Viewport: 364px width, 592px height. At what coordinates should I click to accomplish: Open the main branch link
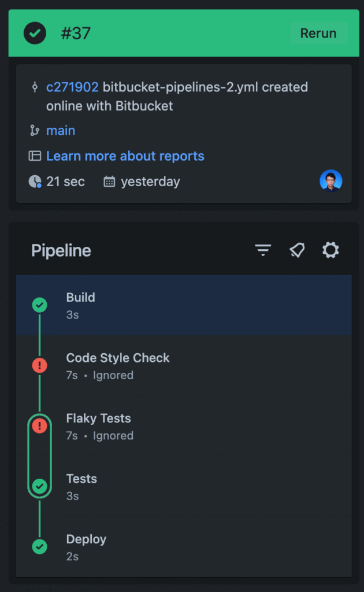pos(60,131)
